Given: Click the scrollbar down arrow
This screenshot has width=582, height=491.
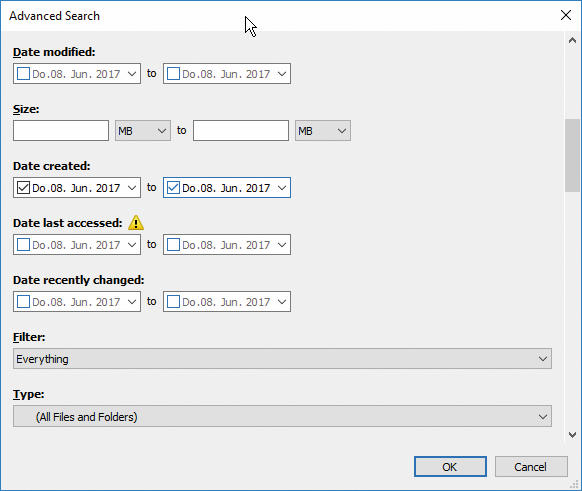Looking at the screenshot, I should [x=572, y=435].
